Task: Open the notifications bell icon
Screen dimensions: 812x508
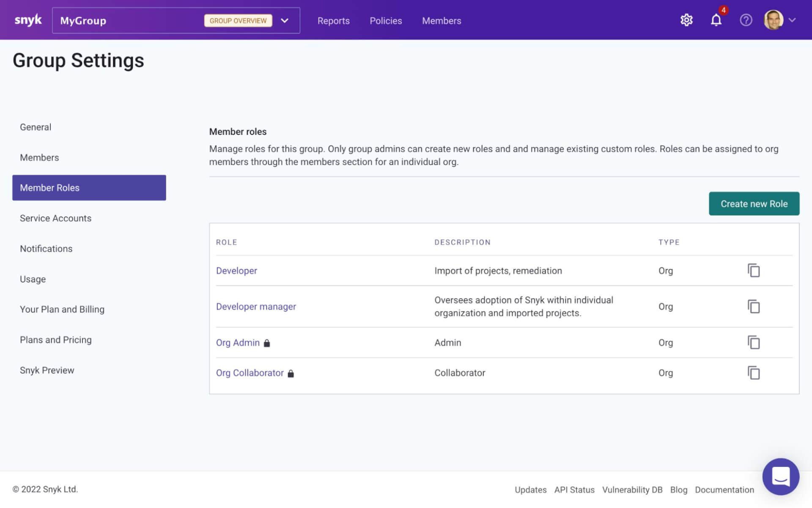Action: click(x=716, y=20)
